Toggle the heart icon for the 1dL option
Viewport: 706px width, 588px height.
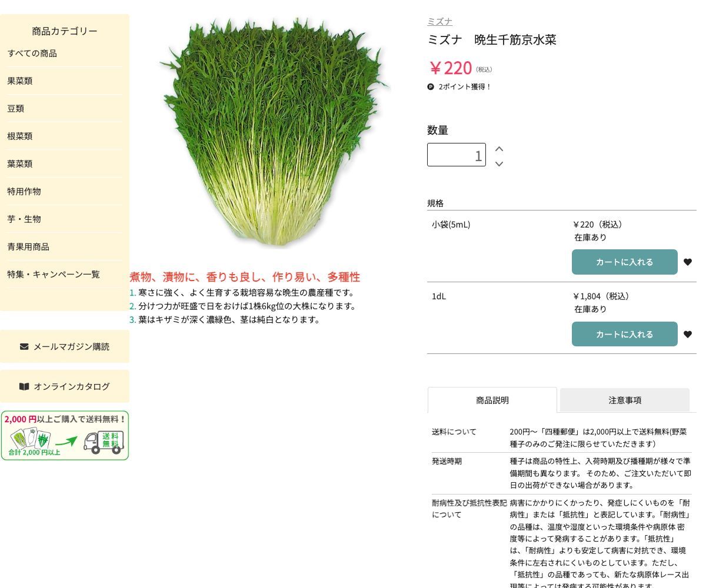pos(687,334)
